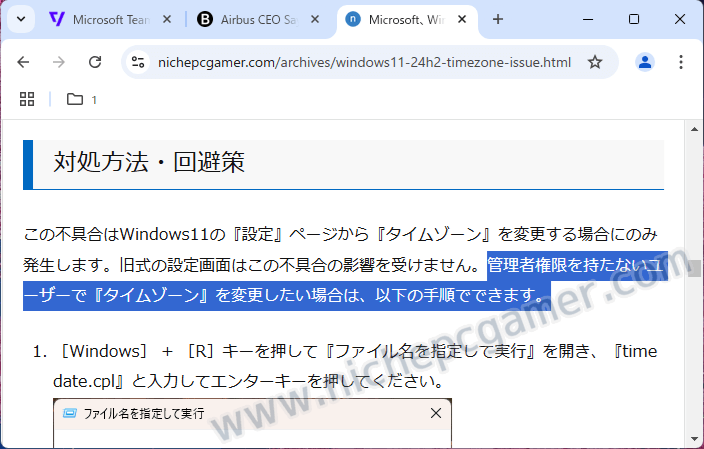Click the 対処方法・回避策 heading
This screenshot has width=704, height=449.
(x=149, y=162)
